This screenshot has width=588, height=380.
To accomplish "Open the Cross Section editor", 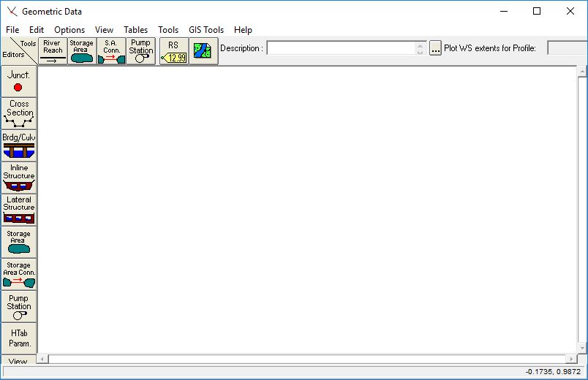I will pyautogui.click(x=19, y=113).
